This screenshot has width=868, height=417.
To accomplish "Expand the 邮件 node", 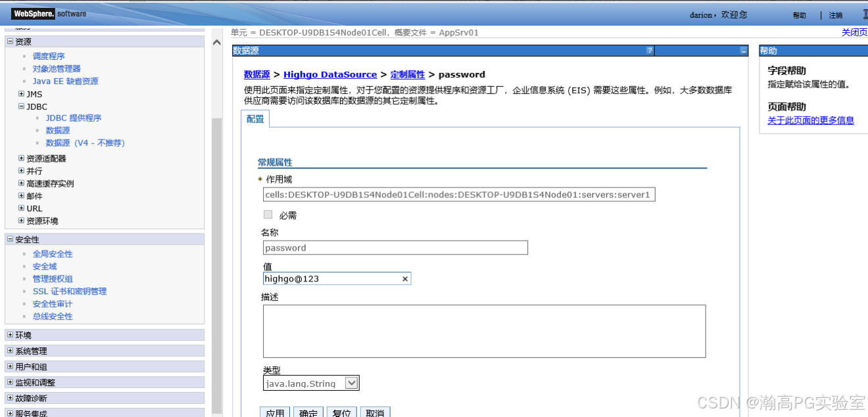I will coord(21,195).
